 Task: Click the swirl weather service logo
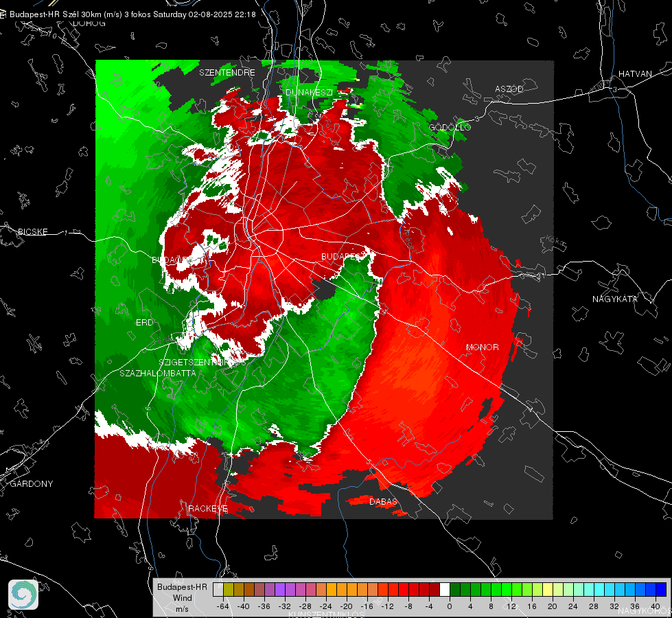tap(23, 595)
